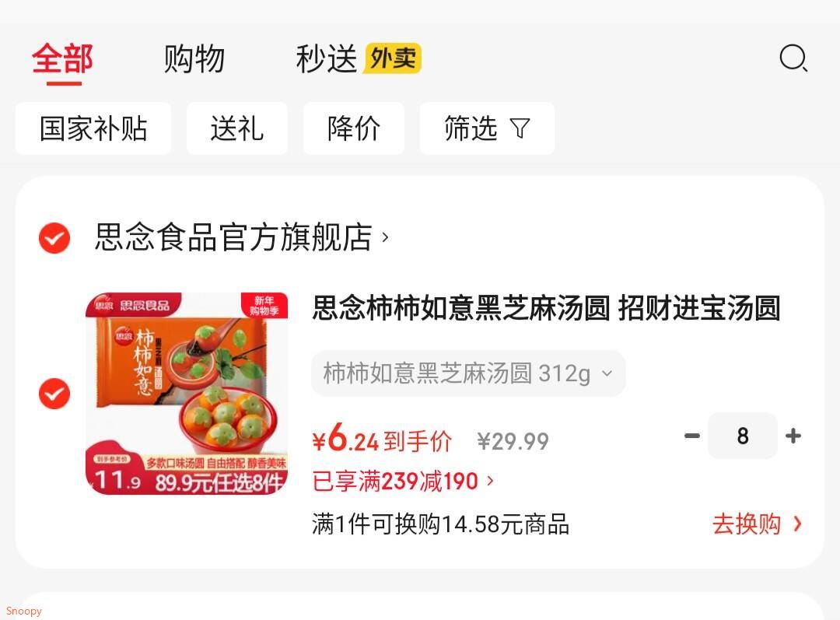Open the 柿柿如意黑芝麻汤圆 312g variant dropdown
Viewport: 840px width, 620px height.
point(468,373)
